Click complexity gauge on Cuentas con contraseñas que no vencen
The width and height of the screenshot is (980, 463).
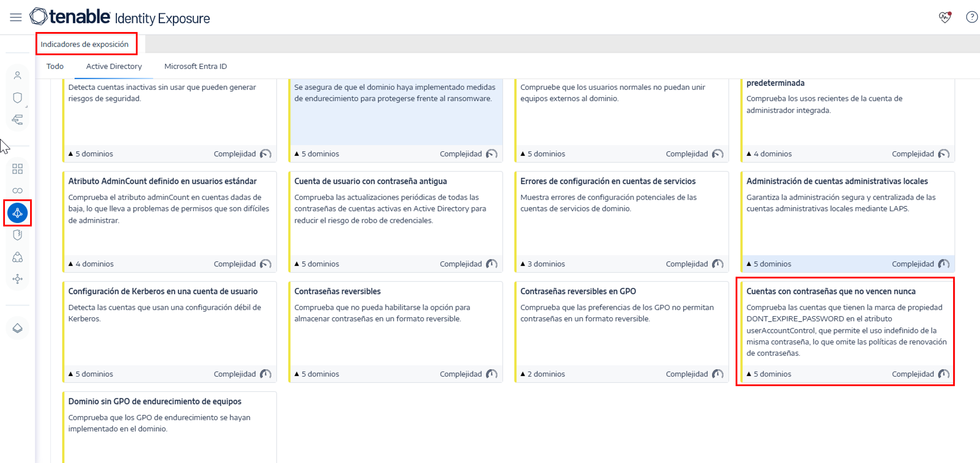coord(944,374)
